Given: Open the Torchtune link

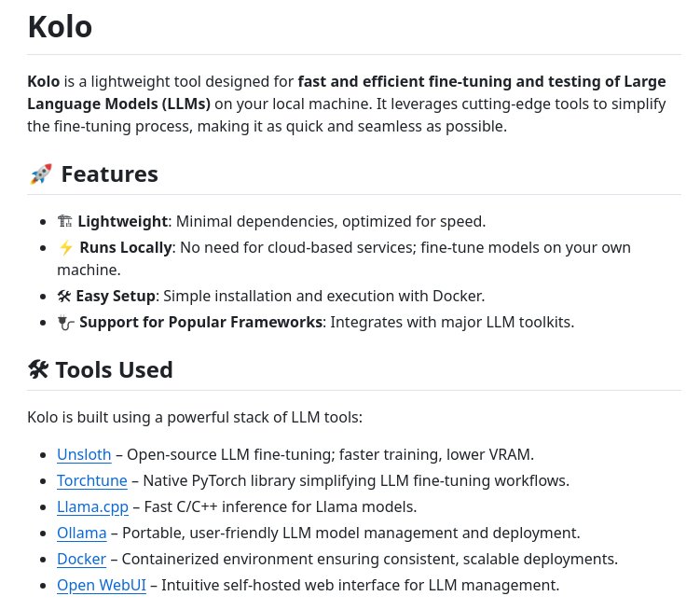Looking at the screenshot, I should point(92,481).
